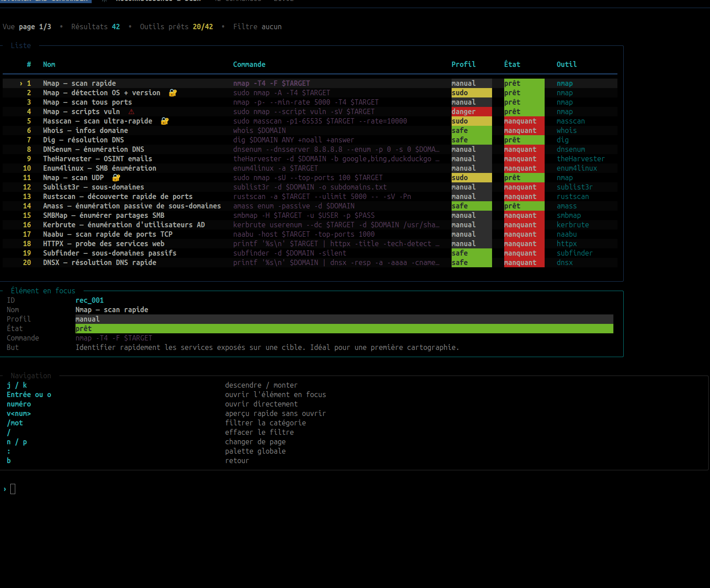Click the Profil column header
710x588 pixels.
coord(463,65)
